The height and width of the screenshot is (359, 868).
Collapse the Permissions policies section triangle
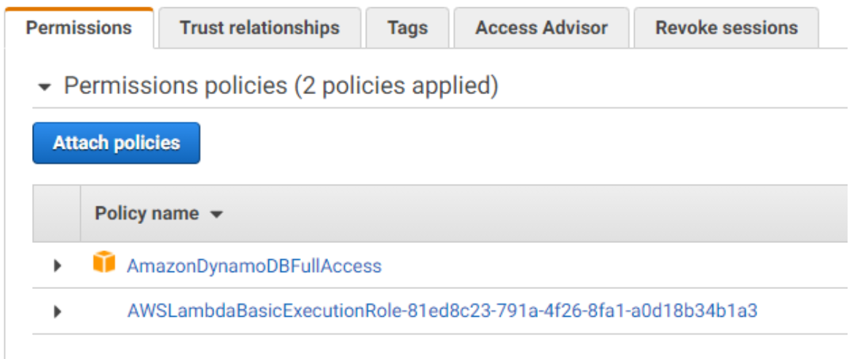click(x=45, y=88)
